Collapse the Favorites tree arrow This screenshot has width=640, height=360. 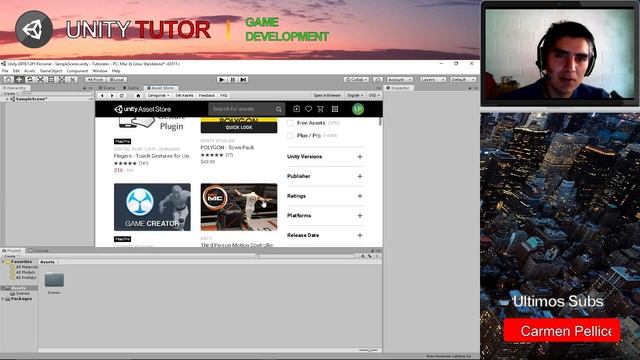click(x=3, y=262)
